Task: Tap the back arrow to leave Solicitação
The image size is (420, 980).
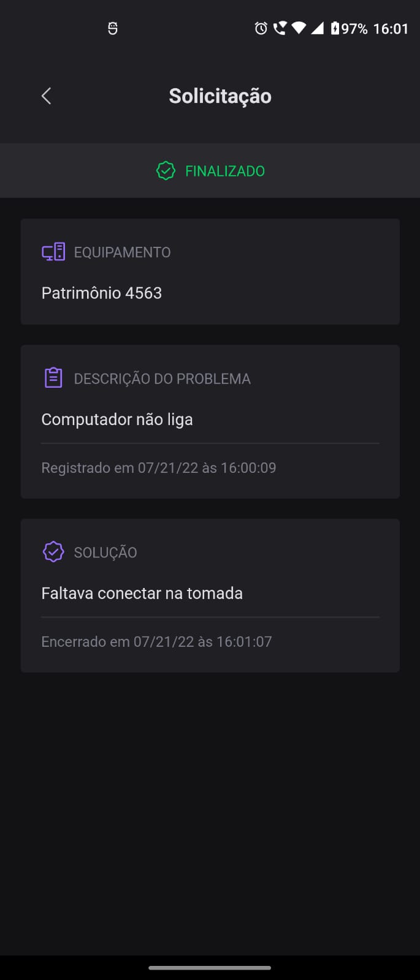Action: pos(45,96)
